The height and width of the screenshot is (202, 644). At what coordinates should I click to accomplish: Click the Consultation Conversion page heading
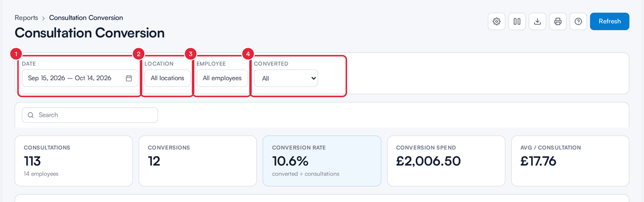pyautogui.click(x=90, y=33)
